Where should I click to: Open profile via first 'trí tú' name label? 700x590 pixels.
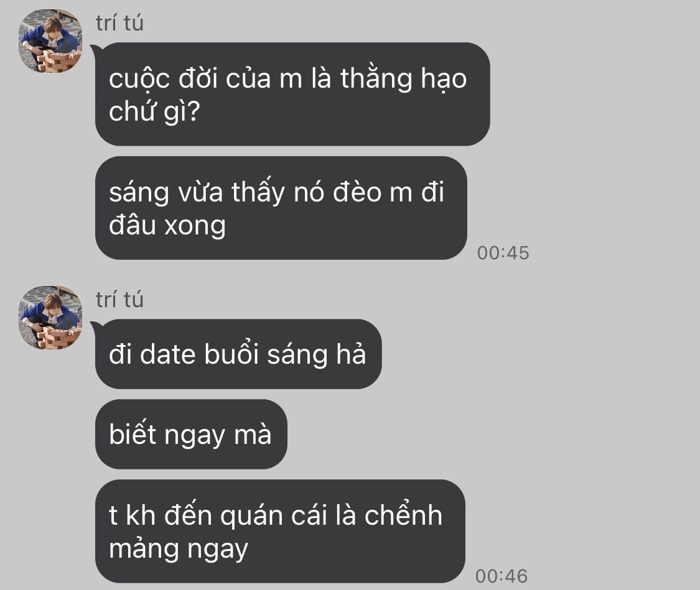[119, 23]
